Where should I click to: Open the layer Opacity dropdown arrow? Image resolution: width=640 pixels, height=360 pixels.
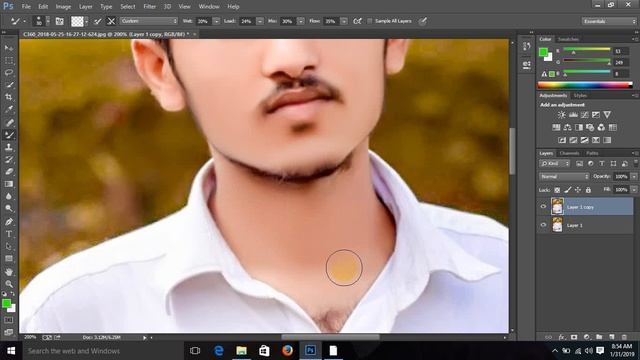[x=634, y=177]
